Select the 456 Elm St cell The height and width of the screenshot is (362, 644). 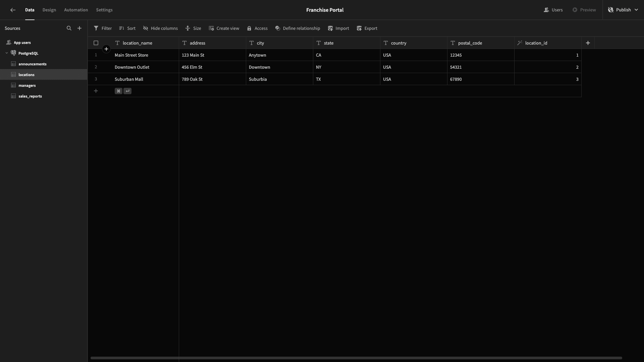[x=212, y=67]
